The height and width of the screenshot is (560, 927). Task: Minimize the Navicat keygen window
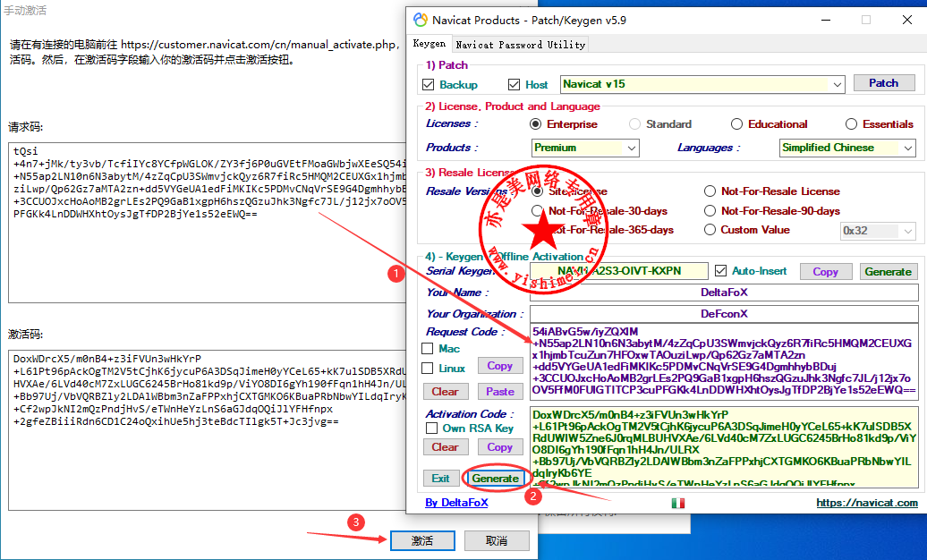(x=826, y=20)
